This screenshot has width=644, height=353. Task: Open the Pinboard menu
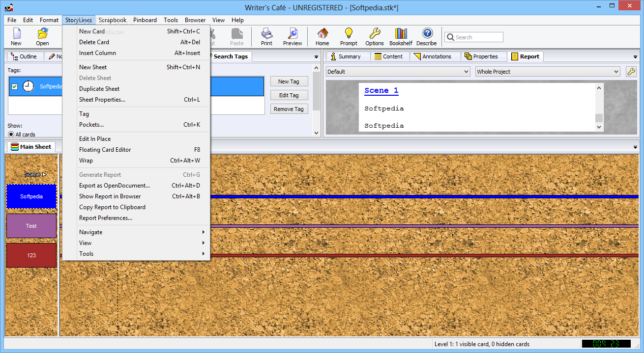145,20
